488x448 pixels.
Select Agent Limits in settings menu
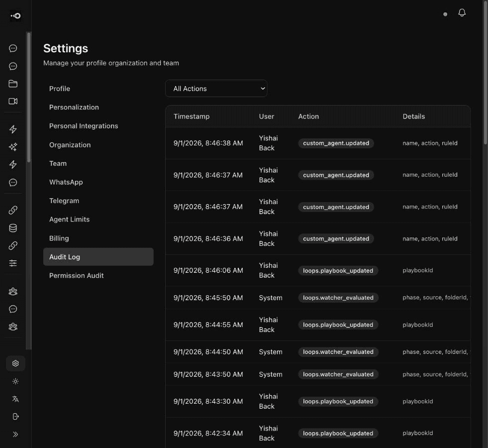point(98,220)
